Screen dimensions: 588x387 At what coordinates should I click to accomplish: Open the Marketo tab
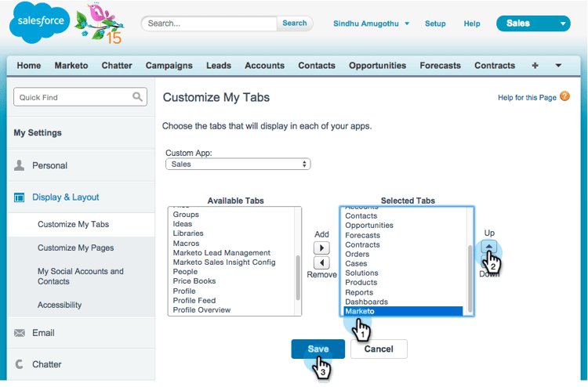(x=71, y=66)
